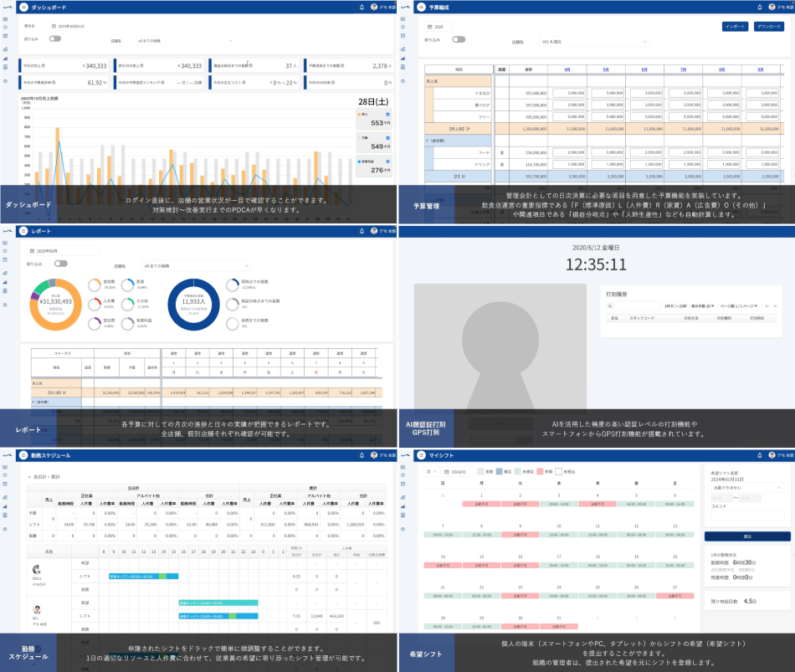795x672 pixels.
Task: Uncheck the 売上 checkbox in the chart legend
Action: (387, 114)
